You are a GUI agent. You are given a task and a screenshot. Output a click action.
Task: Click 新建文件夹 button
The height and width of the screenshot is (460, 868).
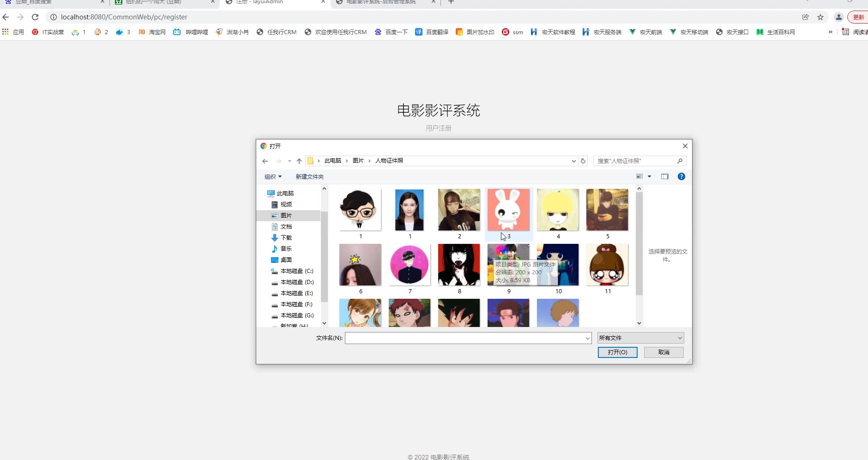point(310,177)
